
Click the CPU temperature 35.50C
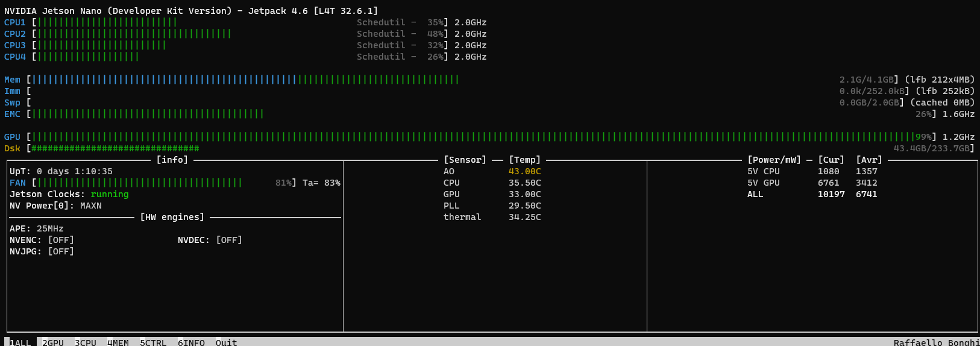(525, 183)
